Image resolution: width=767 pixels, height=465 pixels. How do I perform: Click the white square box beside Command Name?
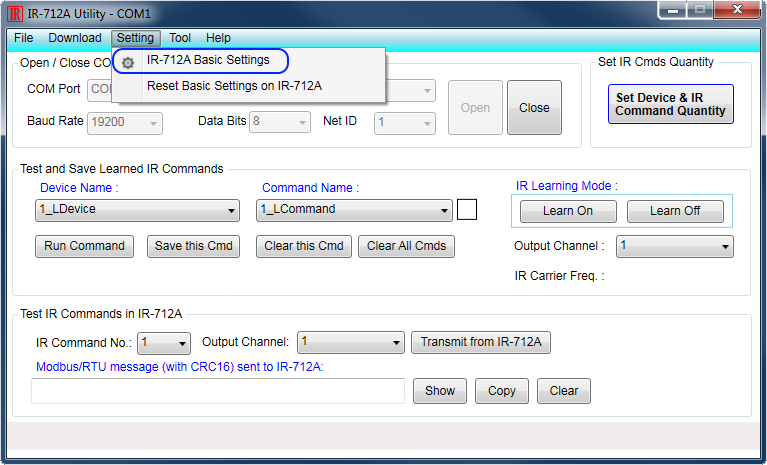coord(467,210)
